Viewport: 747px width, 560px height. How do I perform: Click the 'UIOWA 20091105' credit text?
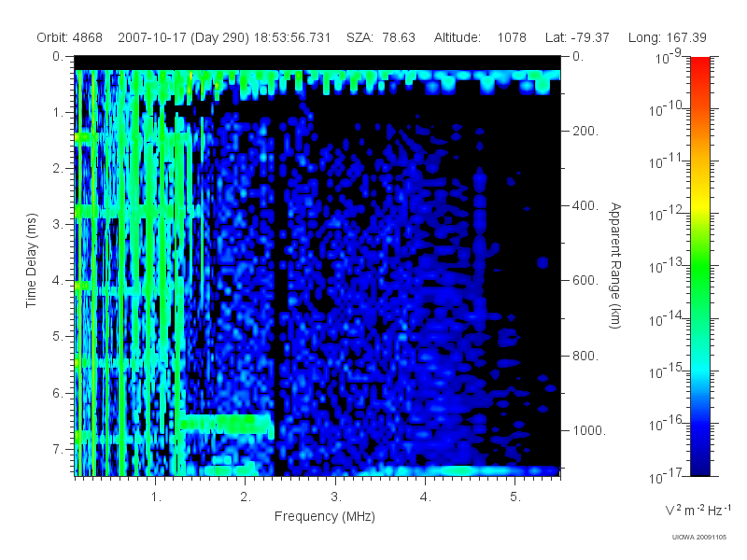click(698, 538)
